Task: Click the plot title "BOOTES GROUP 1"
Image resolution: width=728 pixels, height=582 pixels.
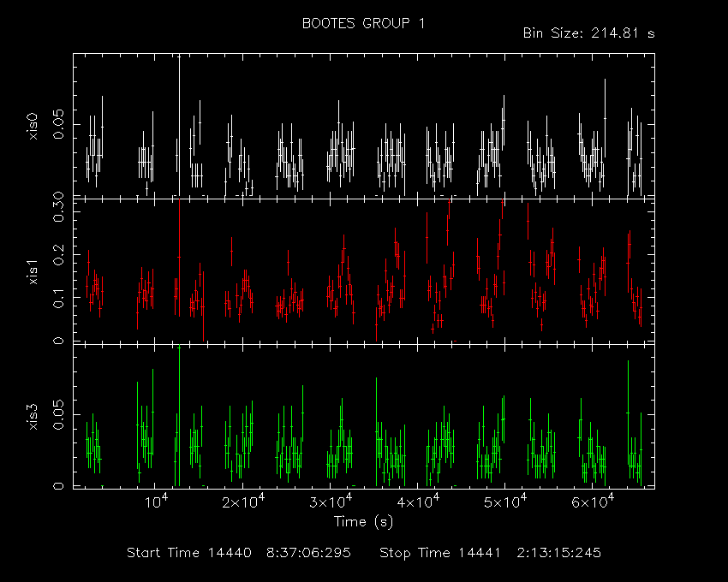Action: [363, 24]
